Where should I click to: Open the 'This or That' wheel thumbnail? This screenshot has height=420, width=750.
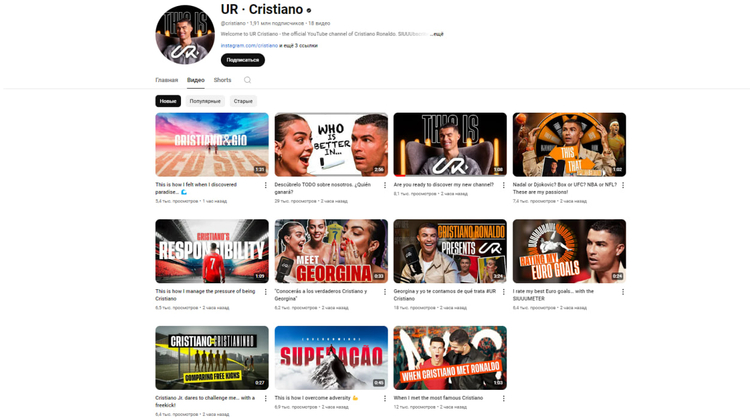click(x=569, y=144)
